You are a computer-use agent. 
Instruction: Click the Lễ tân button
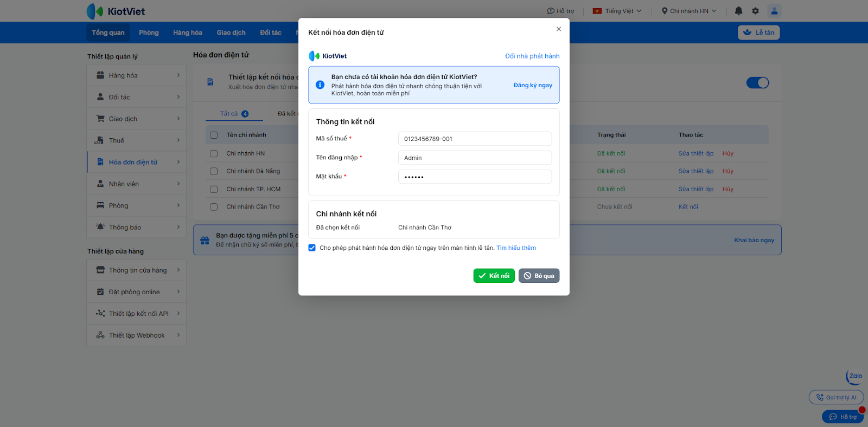point(758,33)
